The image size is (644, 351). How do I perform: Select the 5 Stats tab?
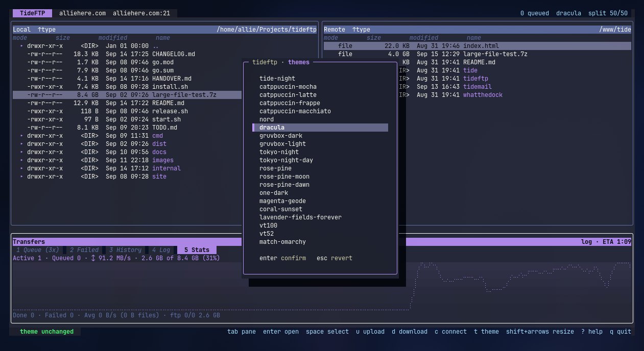[x=197, y=250]
